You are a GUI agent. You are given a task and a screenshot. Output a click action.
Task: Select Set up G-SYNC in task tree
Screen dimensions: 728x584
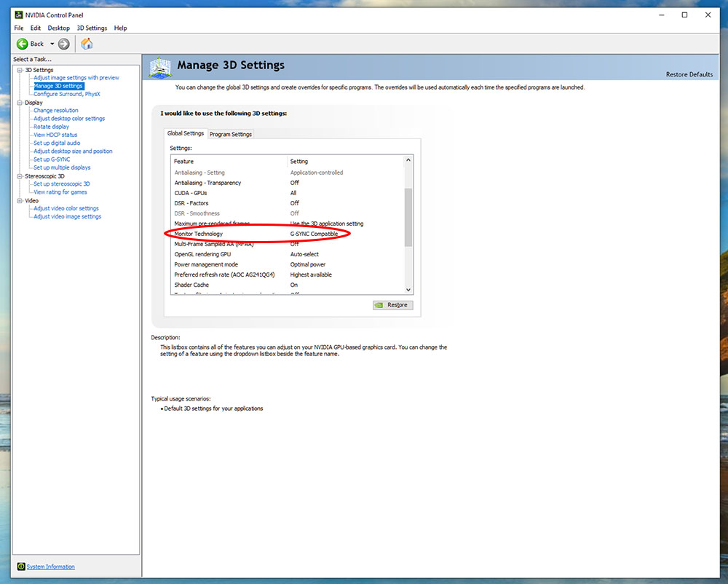click(52, 159)
